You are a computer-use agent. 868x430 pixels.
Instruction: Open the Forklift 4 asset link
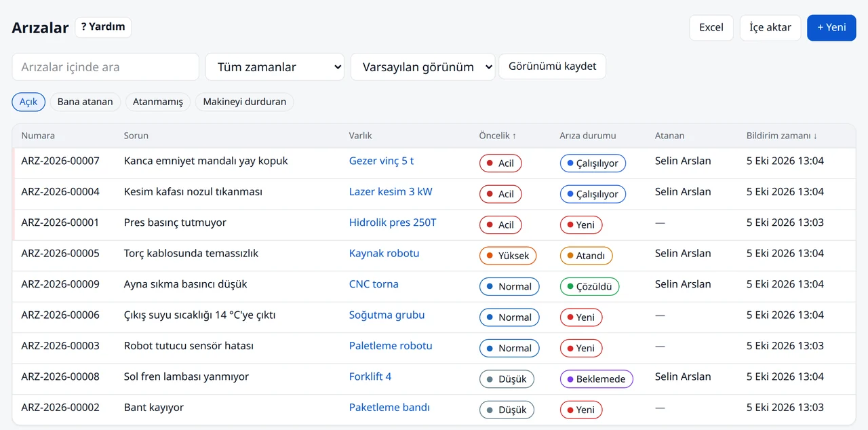370,376
